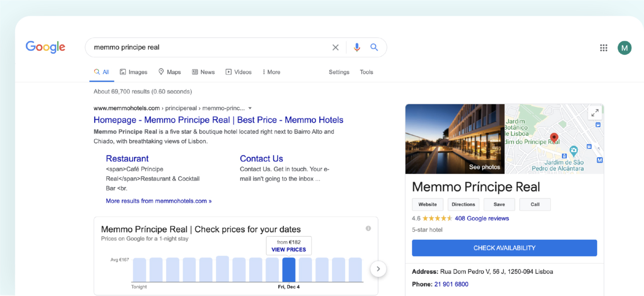Switch to the Maps tab
The image size is (644, 296).
(169, 72)
